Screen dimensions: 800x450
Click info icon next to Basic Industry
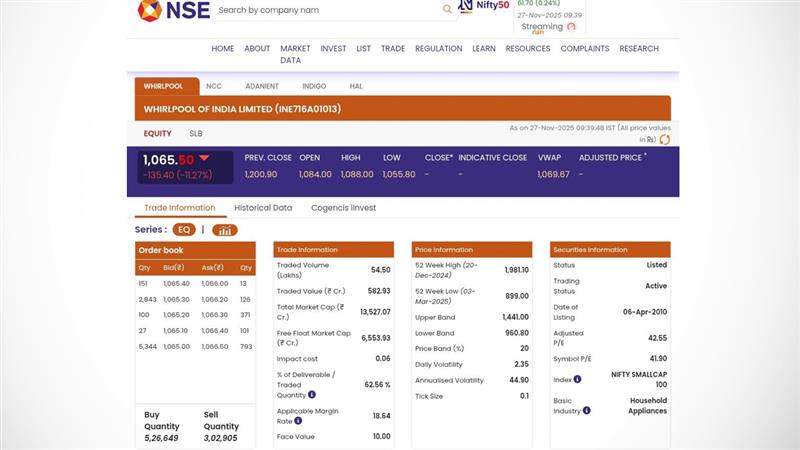click(586, 410)
